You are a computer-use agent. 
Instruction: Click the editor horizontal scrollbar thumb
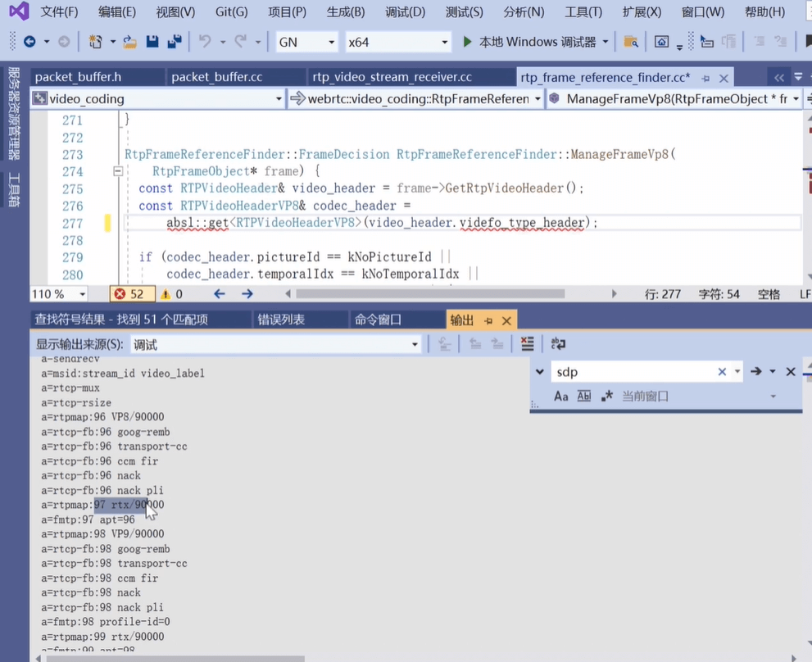[x=430, y=294]
